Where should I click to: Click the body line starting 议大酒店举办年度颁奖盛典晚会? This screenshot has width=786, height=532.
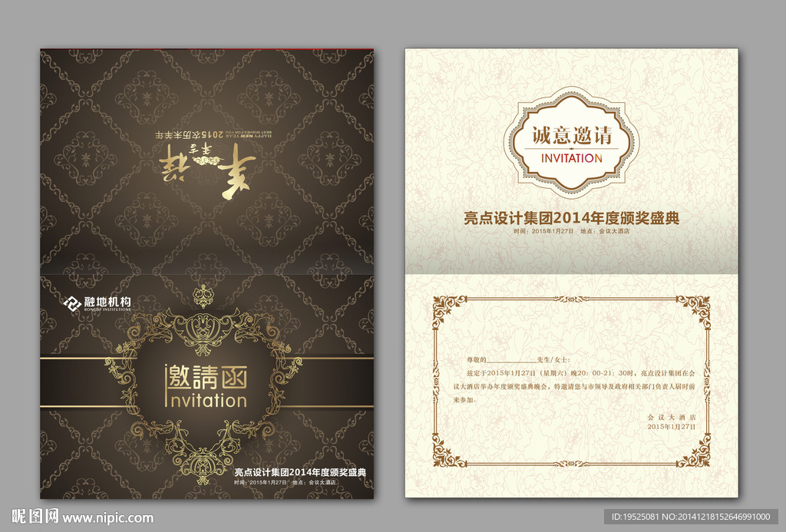click(574, 387)
